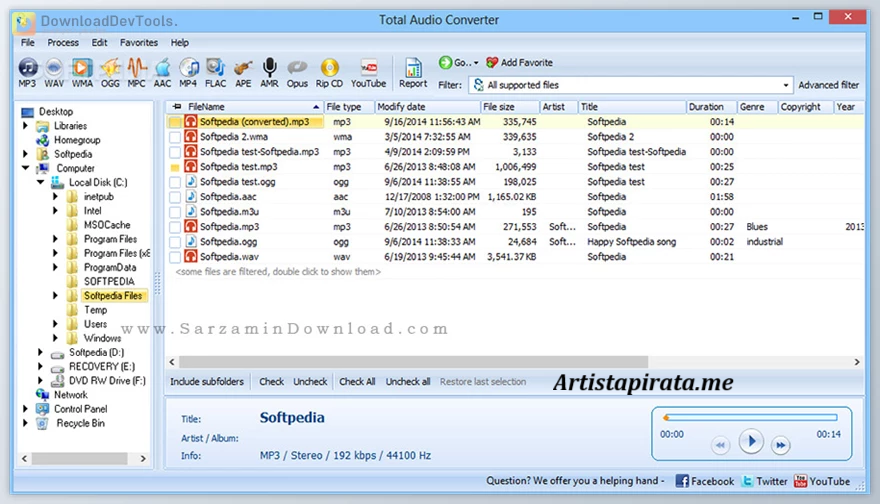This screenshot has height=504, width=880.
Task: Fast-forward the audio preview
Action: click(x=781, y=445)
